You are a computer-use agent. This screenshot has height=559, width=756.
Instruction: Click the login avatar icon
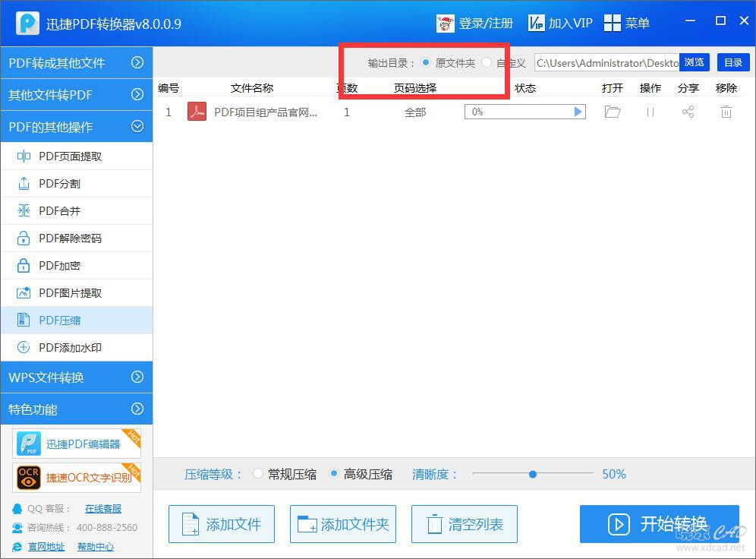click(445, 23)
